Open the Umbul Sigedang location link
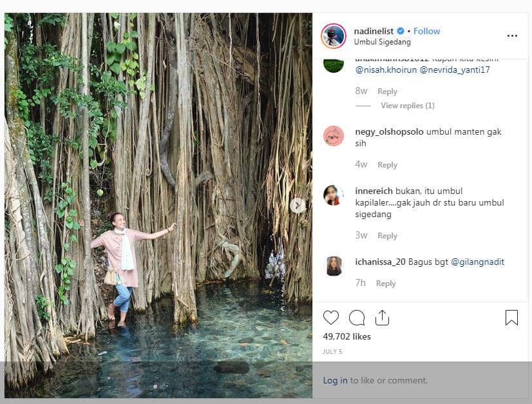Screen dimensions: 532x404 (381, 42)
